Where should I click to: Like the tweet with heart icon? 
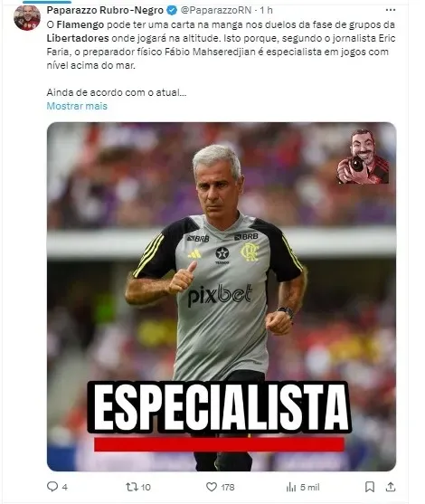tap(211, 487)
